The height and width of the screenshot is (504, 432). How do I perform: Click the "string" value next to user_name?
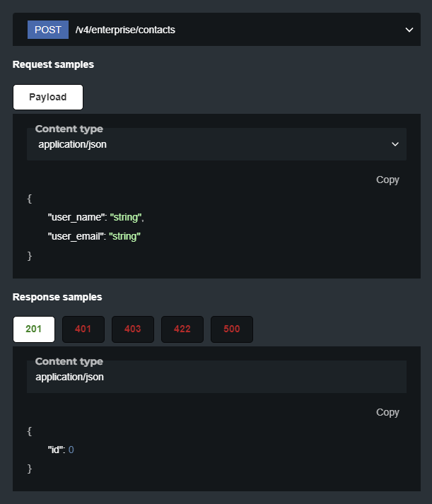pos(126,218)
